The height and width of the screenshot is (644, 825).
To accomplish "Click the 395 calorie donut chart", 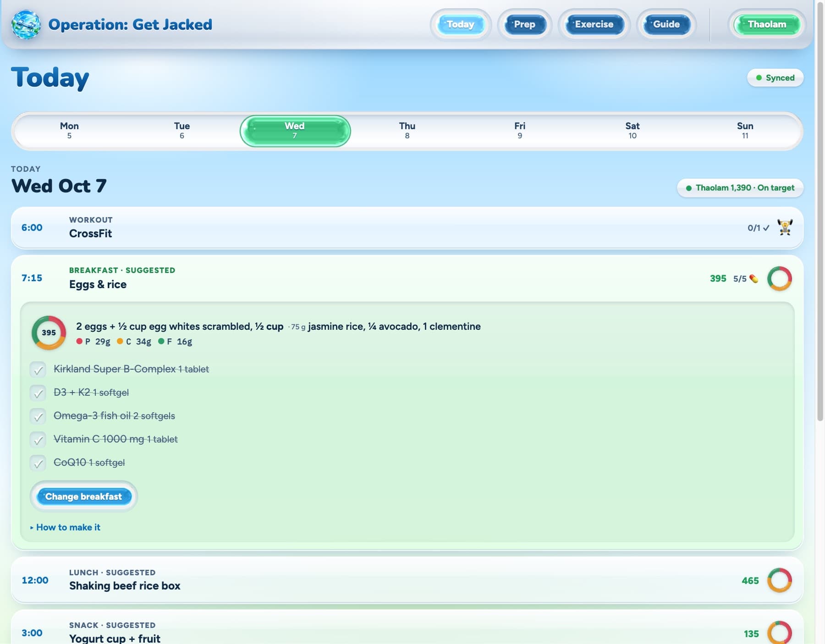I will tap(49, 333).
